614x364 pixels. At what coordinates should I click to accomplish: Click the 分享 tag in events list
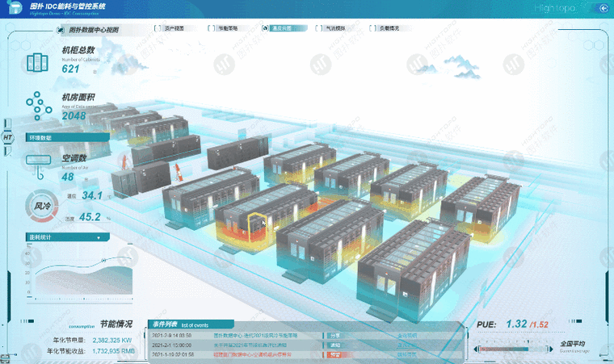click(335, 336)
